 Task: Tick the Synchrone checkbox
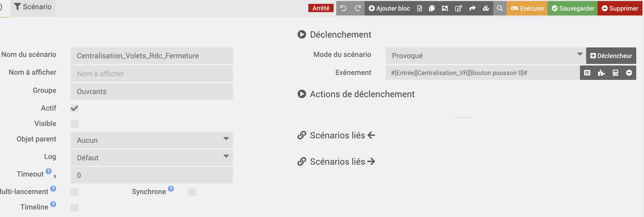[192, 192]
